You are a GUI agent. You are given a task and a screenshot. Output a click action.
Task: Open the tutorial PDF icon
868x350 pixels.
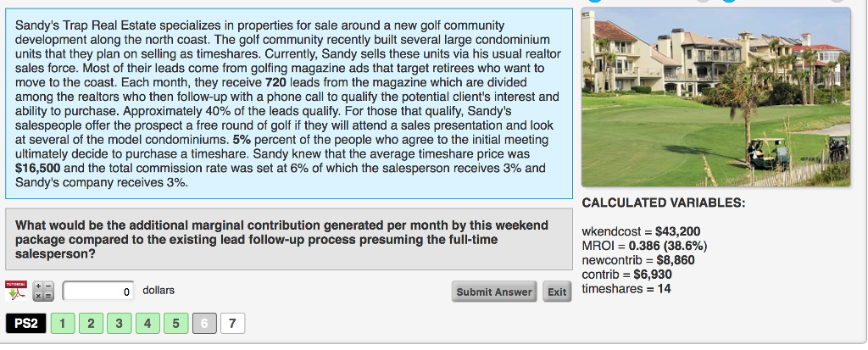tap(15, 291)
